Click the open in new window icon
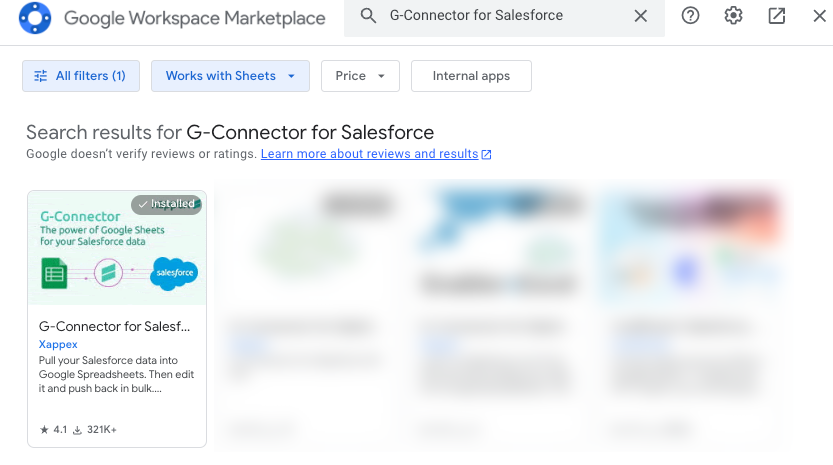 [776, 16]
